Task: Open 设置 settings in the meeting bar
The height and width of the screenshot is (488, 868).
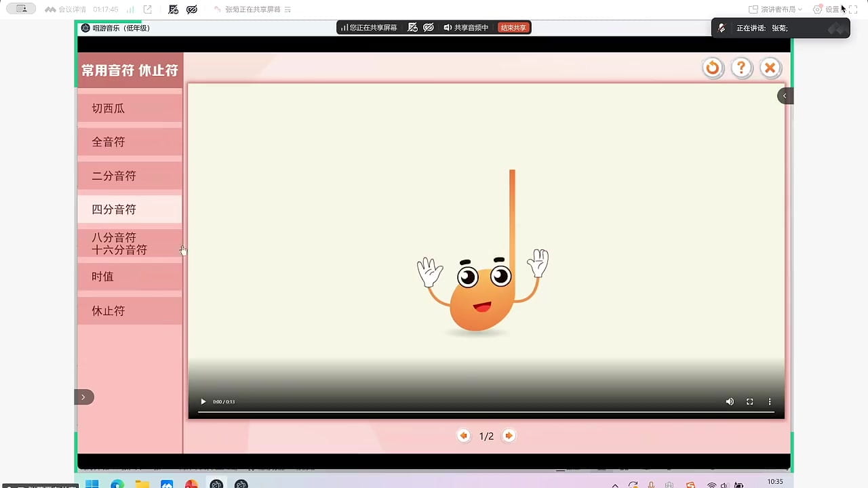Action: [x=827, y=9]
